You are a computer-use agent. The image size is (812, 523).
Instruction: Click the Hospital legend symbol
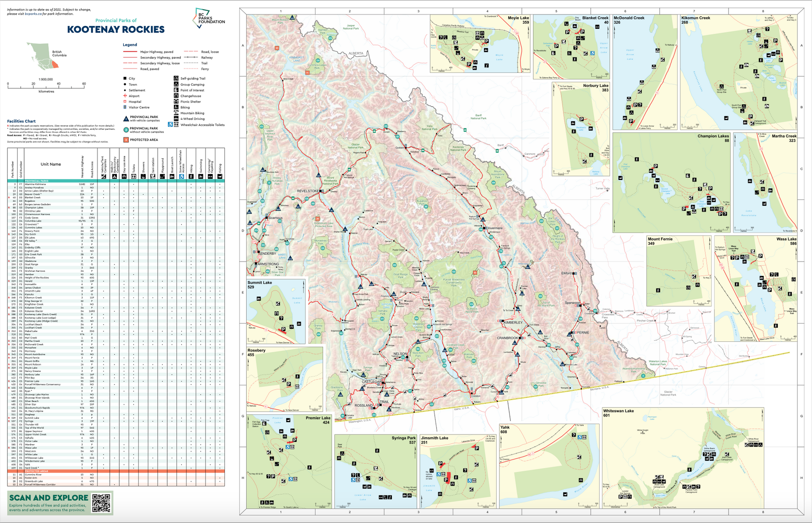point(125,101)
